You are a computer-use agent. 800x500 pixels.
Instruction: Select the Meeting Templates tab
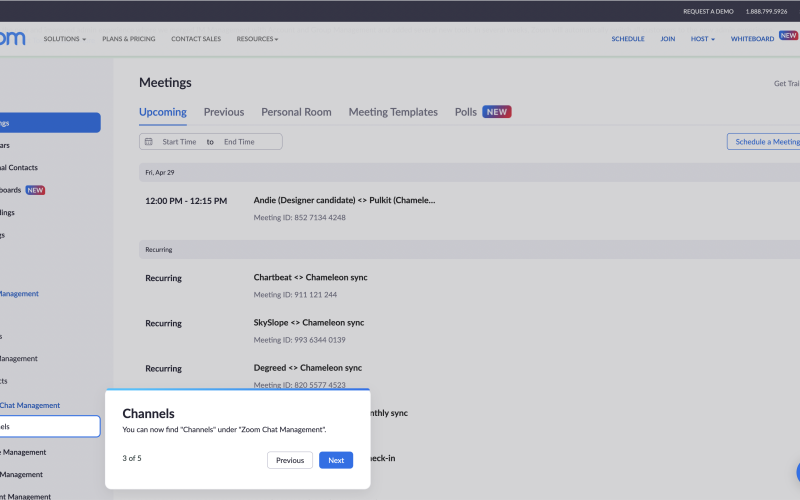tap(393, 112)
